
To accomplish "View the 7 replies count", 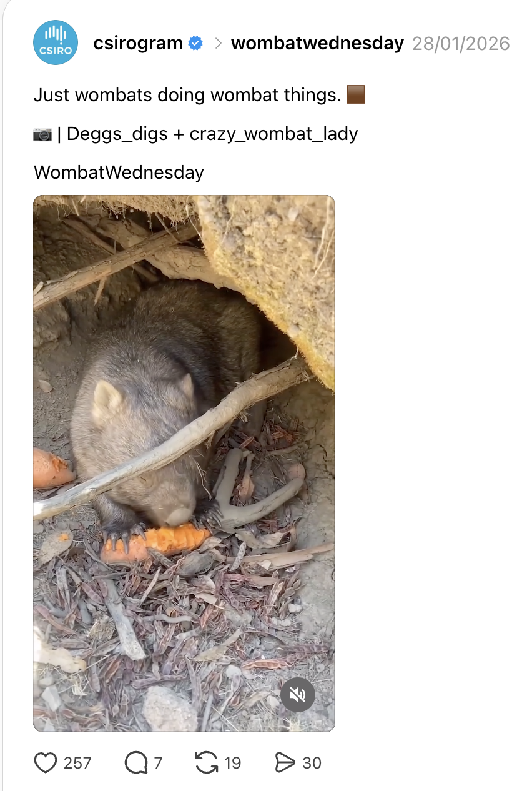I will pyautogui.click(x=158, y=763).
